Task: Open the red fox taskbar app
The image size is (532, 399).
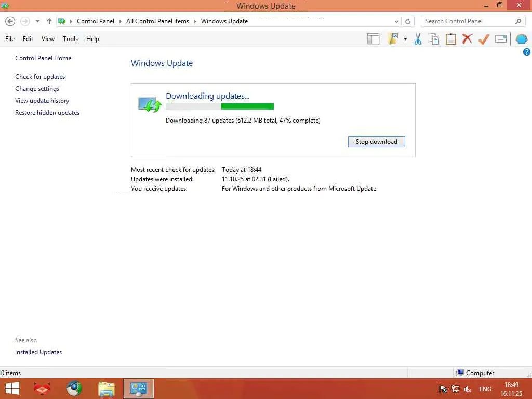Action: point(42,389)
